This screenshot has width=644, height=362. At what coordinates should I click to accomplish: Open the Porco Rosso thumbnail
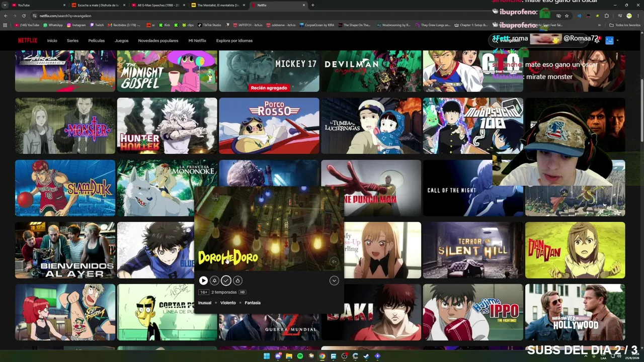pyautogui.click(x=269, y=126)
